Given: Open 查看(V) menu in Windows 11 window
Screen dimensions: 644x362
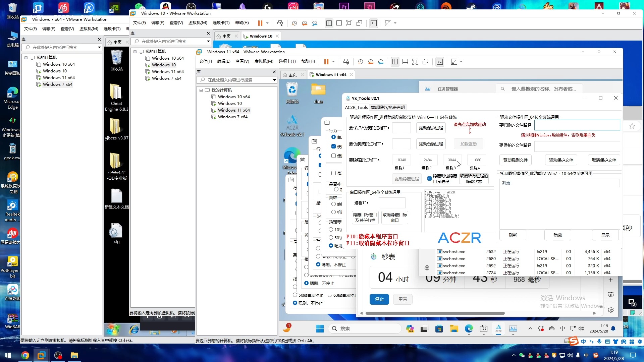Looking at the screenshot, I should point(242,61).
